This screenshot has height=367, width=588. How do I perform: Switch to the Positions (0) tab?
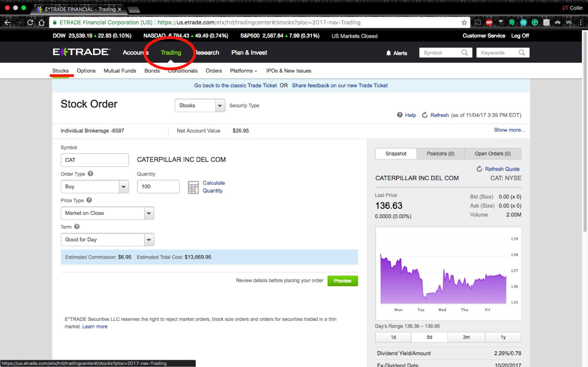(441, 154)
